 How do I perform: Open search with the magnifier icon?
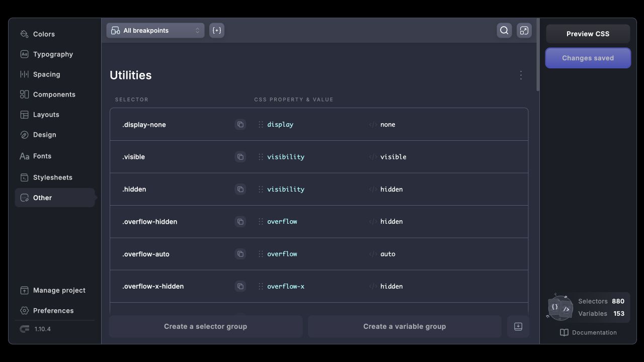click(x=504, y=30)
